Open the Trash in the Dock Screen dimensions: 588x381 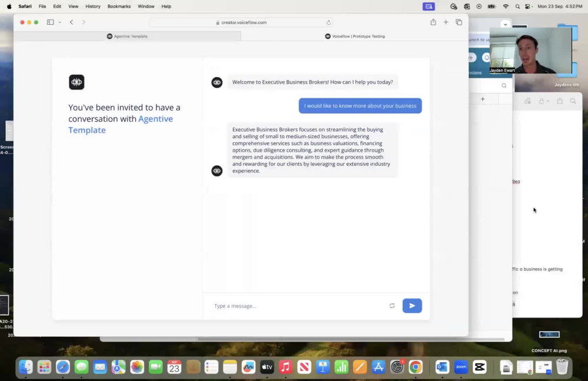[x=562, y=367]
